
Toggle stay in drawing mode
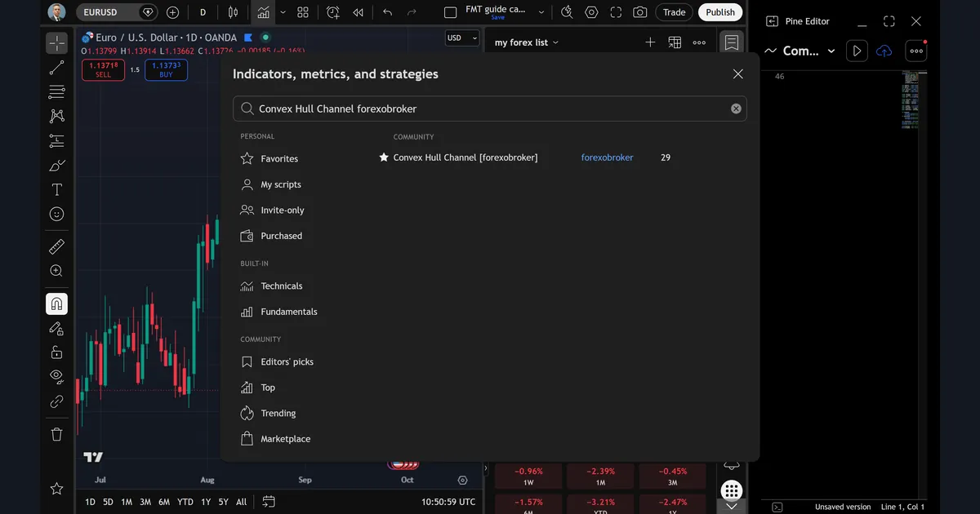point(56,328)
